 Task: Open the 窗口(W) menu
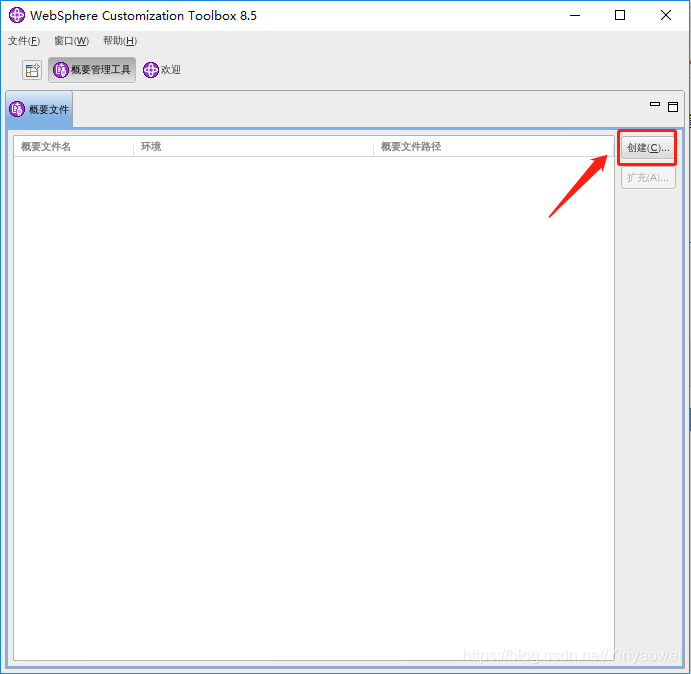(71, 41)
